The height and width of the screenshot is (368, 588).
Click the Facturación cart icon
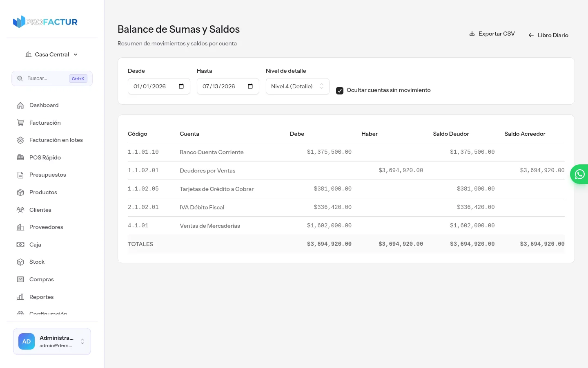pyautogui.click(x=20, y=123)
